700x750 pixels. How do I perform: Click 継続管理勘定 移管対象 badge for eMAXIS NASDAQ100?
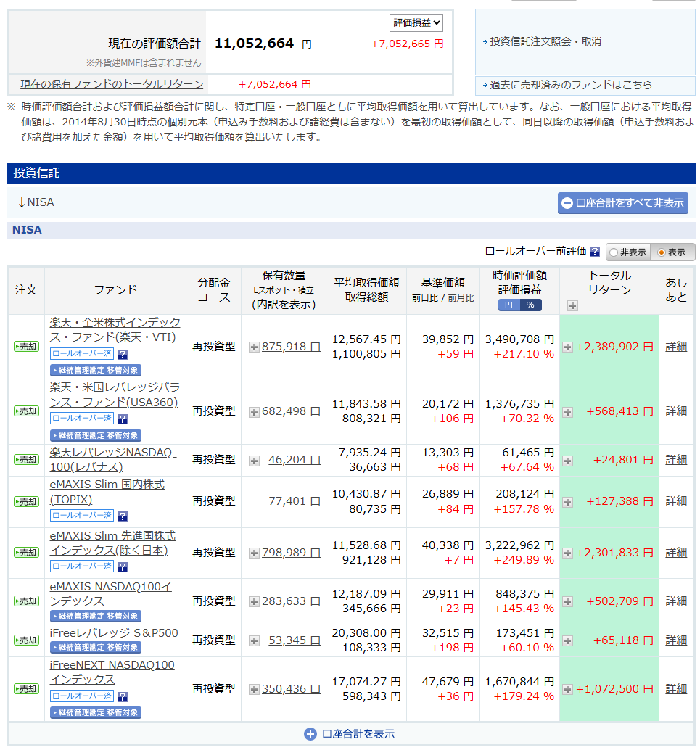[x=96, y=616]
